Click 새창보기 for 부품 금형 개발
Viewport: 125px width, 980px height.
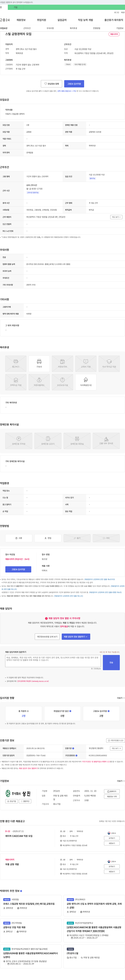(112, 872)
